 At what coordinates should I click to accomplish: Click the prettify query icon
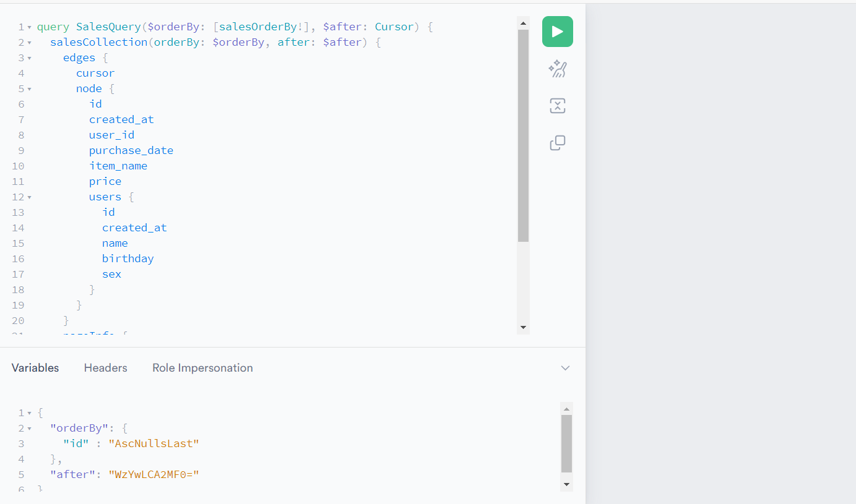(557, 69)
